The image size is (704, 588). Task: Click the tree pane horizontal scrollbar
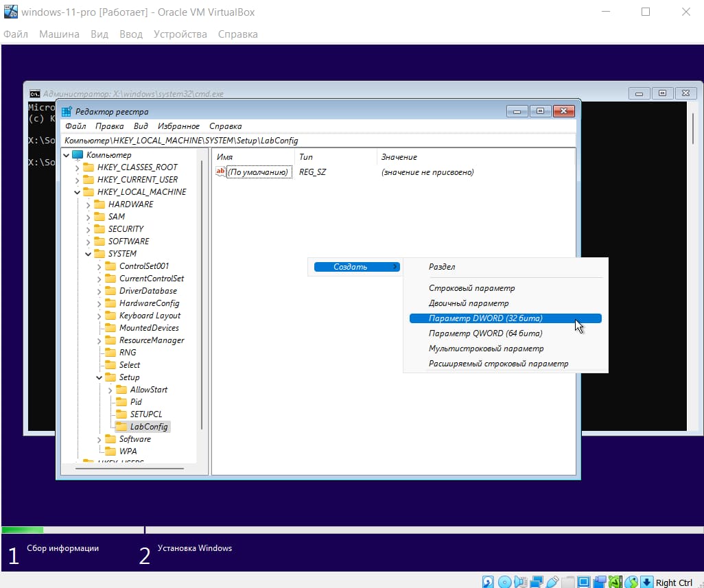pyautogui.click(x=129, y=469)
